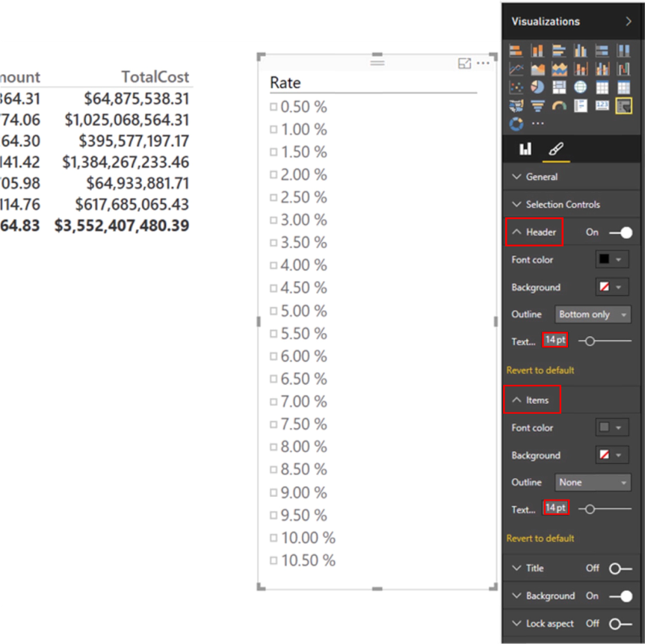The width and height of the screenshot is (645, 644).
Task: Select the Funnel chart visual
Action: (x=537, y=105)
